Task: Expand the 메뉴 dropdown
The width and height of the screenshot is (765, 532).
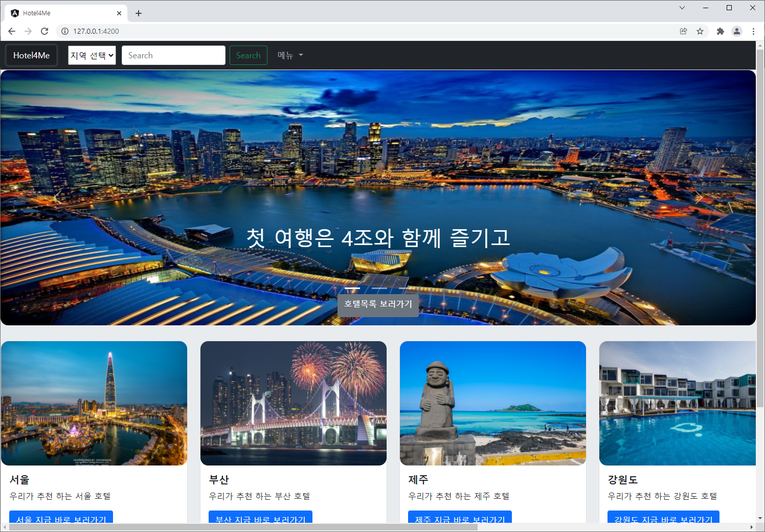Action: (289, 55)
